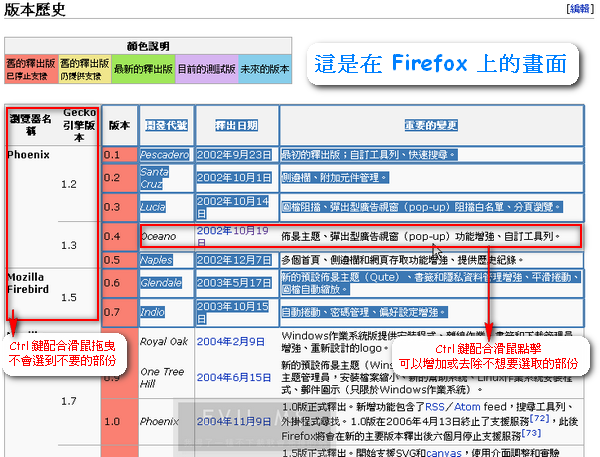
Task: Click the 開發代號 column header
Action: click(166, 125)
